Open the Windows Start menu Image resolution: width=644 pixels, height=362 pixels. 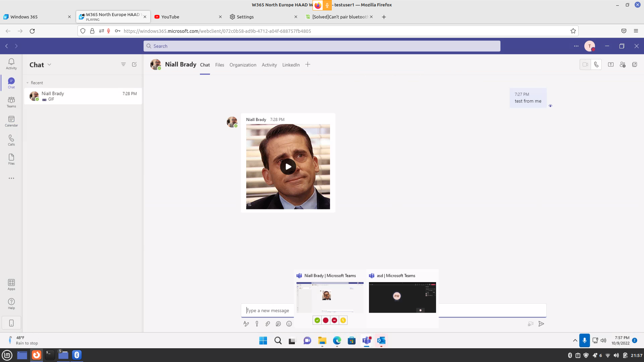click(263, 341)
